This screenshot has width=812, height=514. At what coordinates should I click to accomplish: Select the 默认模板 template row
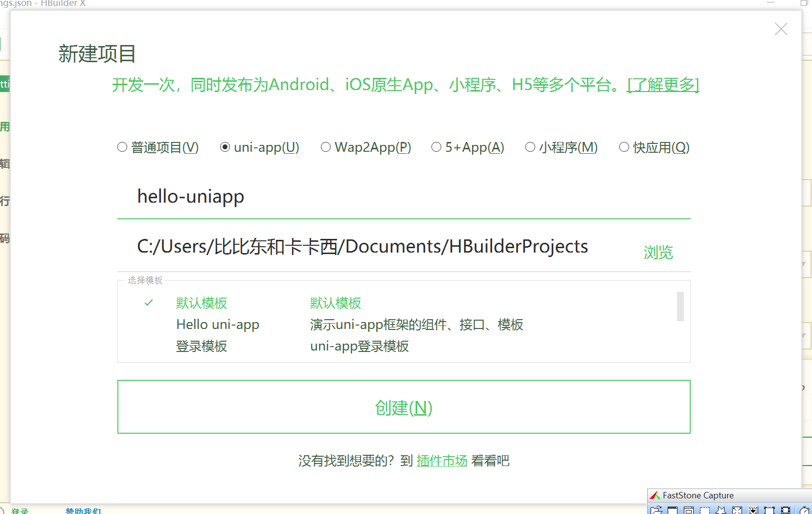tap(404, 303)
